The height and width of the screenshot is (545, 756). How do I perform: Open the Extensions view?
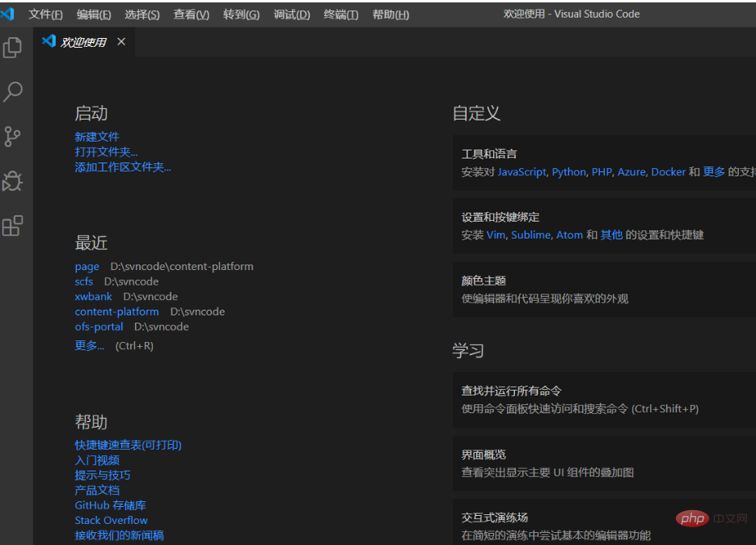[x=13, y=226]
